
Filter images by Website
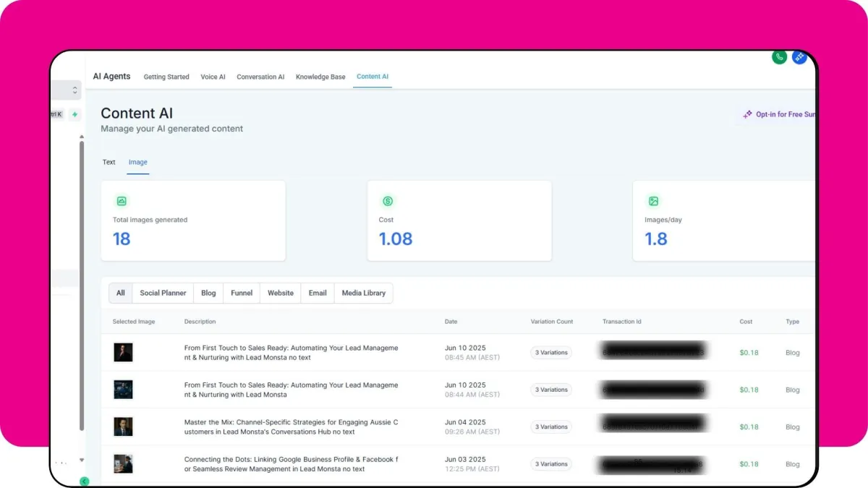[x=281, y=293]
